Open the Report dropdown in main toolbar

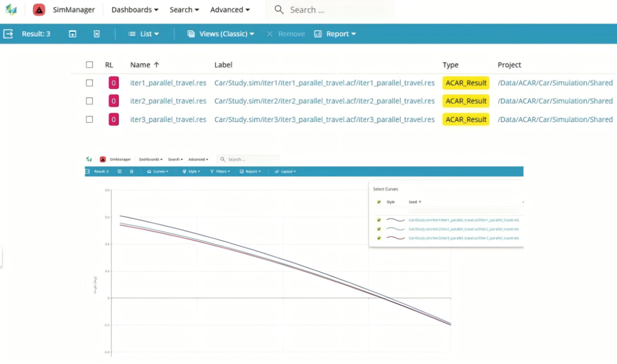click(335, 34)
